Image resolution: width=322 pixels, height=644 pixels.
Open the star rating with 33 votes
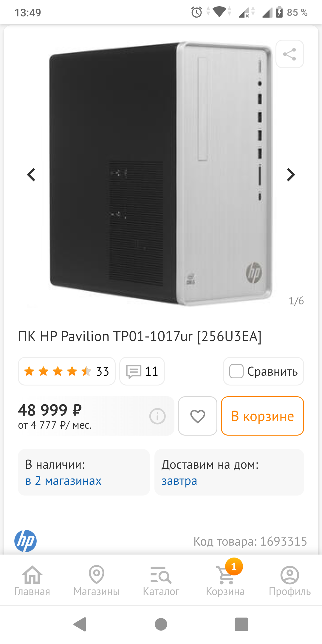pos(67,371)
